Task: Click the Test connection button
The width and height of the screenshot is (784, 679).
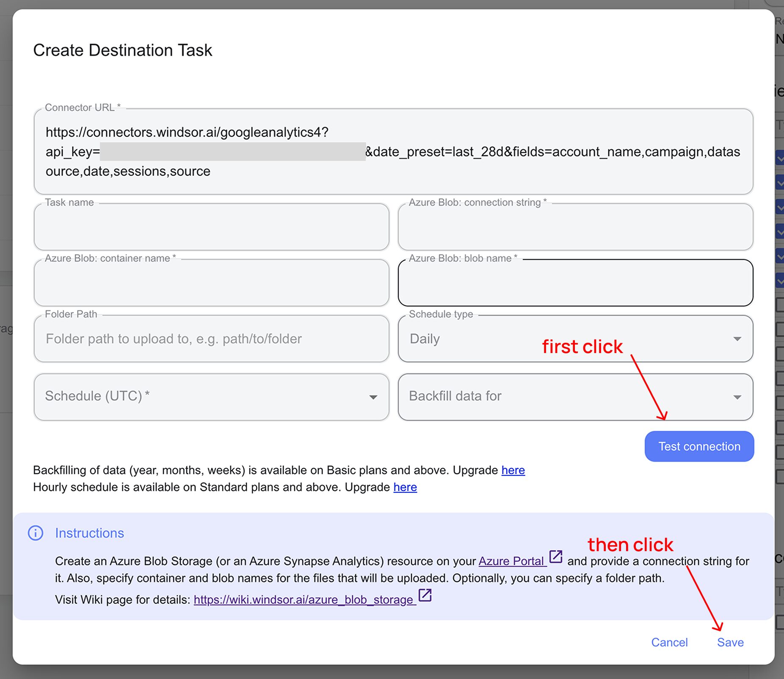Action: (699, 446)
